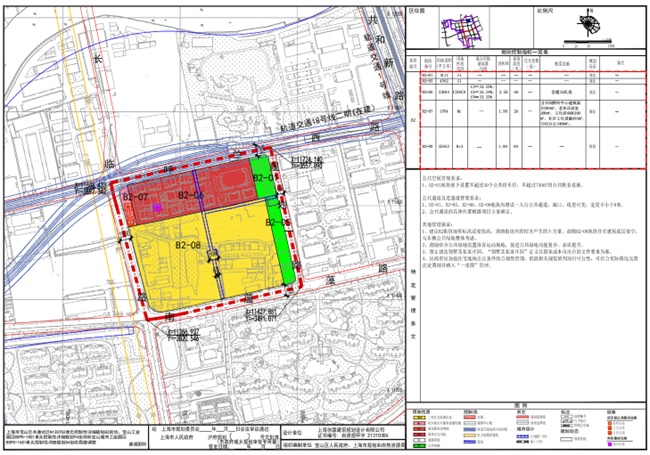The image size is (650, 455).
Task: Click the '控制线' legend heading
Action: point(469,412)
